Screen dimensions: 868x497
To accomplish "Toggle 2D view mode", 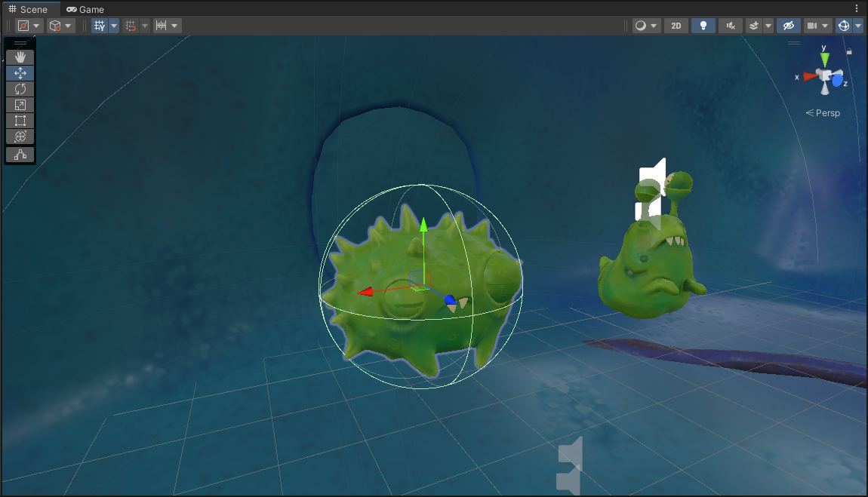I will click(676, 26).
